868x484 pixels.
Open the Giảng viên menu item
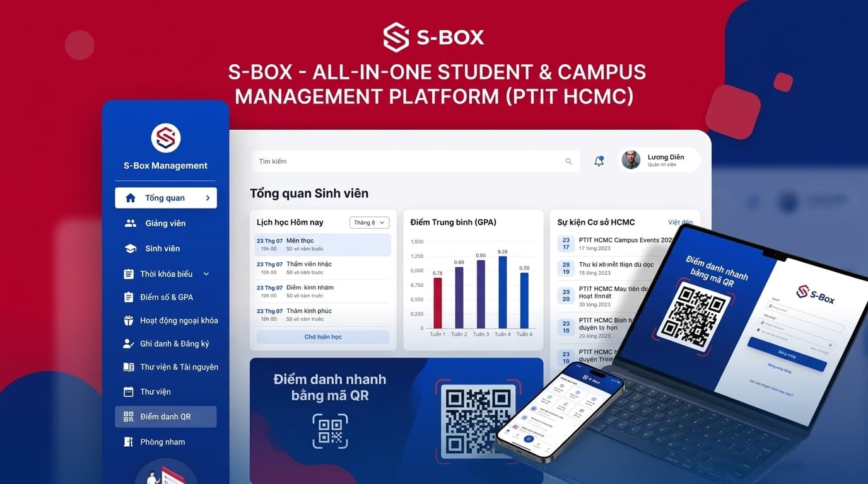pos(166,223)
